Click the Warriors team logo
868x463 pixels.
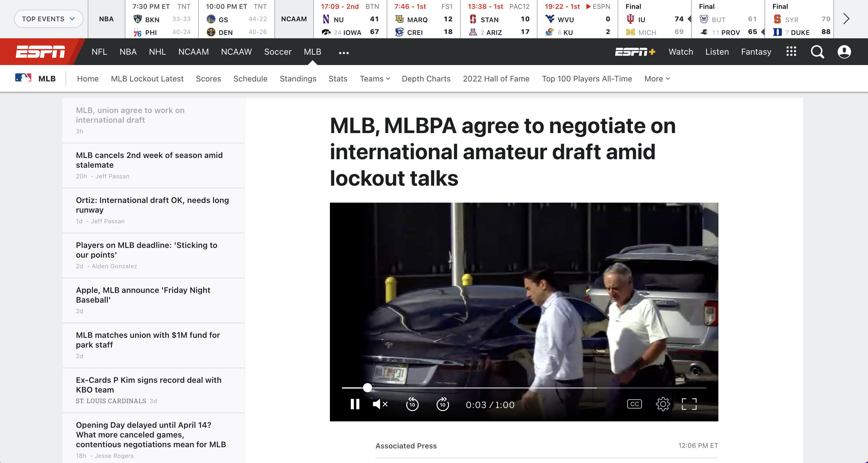pyautogui.click(x=211, y=19)
